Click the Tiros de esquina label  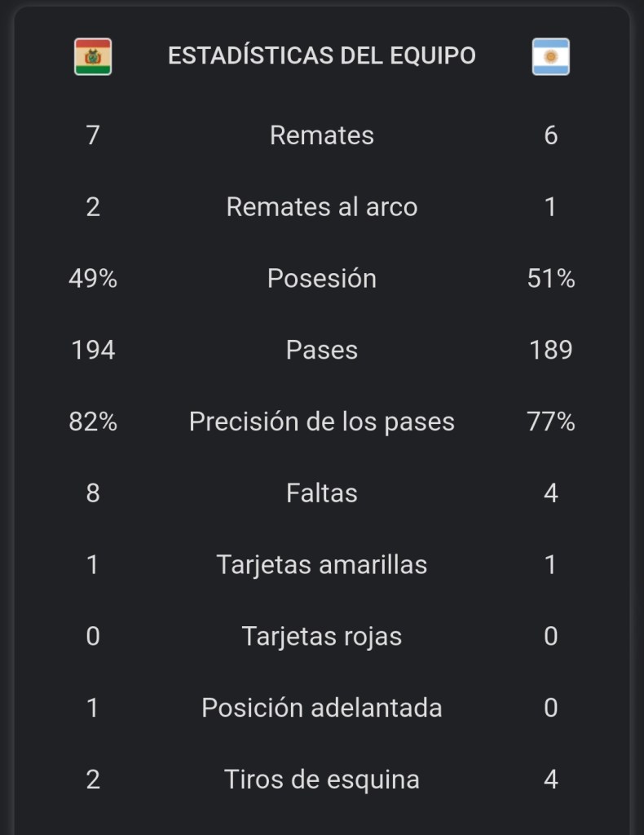click(322, 780)
